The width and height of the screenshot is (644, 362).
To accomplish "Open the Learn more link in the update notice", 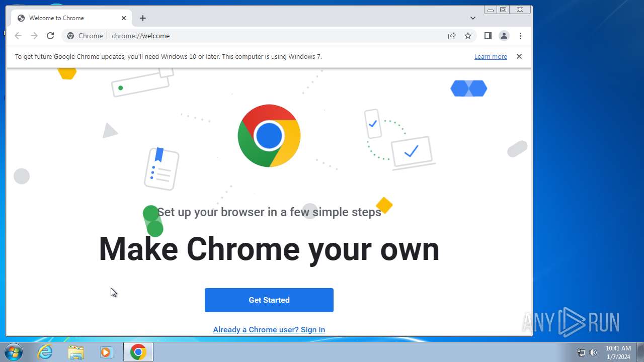I will pos(491,57).
